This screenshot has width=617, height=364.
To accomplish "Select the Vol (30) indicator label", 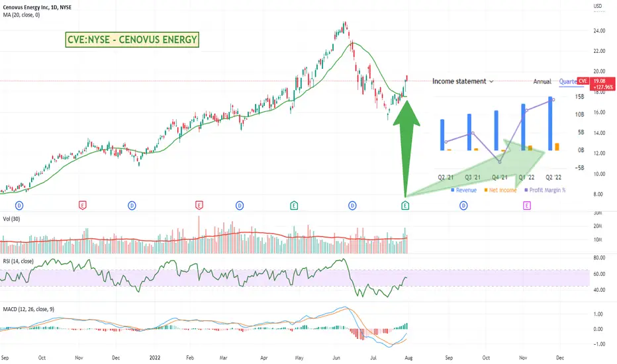I will 11,219.
